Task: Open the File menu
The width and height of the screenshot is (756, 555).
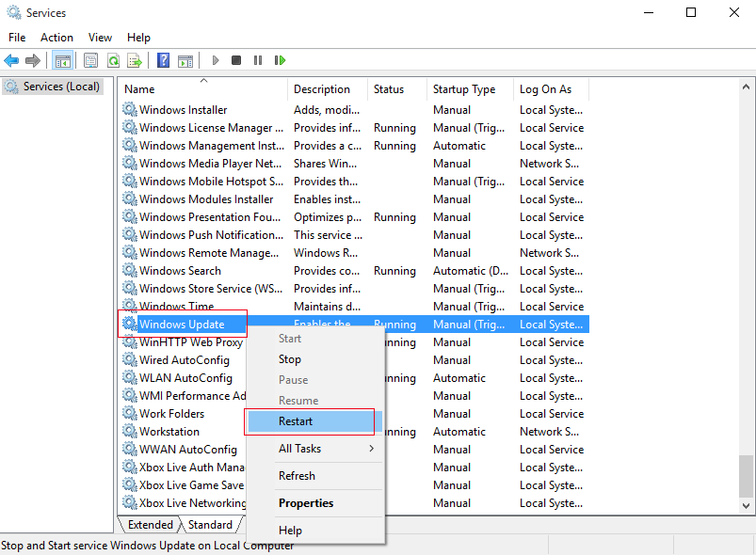Action: pos(17,38)
